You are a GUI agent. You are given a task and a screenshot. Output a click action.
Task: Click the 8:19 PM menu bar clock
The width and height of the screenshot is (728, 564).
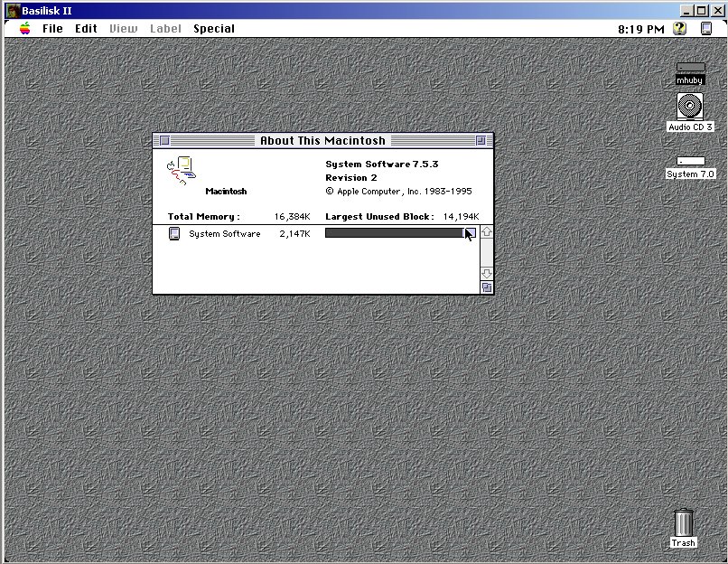[x=640, y=29]
